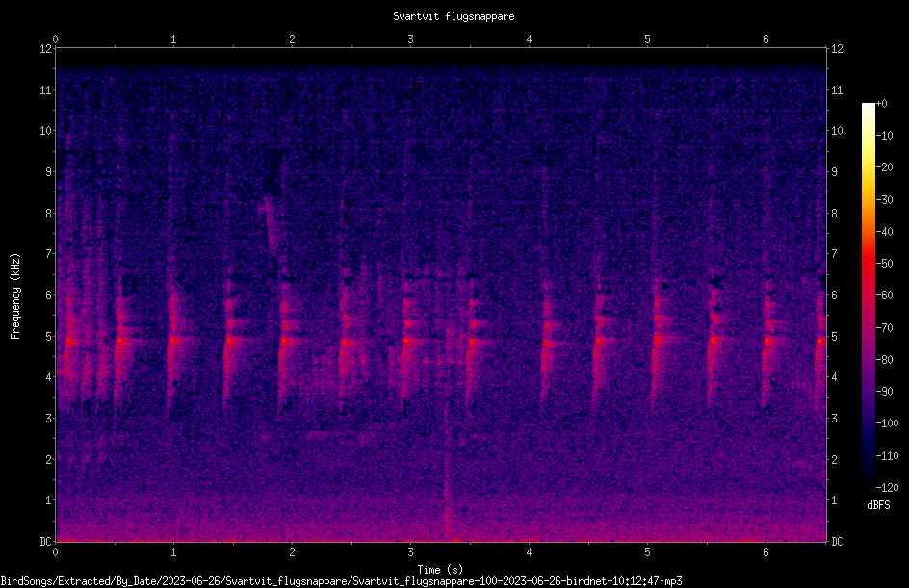Click "12" on the right frequency axis
The width and height of the screenshot is (909, 588).
837,49
